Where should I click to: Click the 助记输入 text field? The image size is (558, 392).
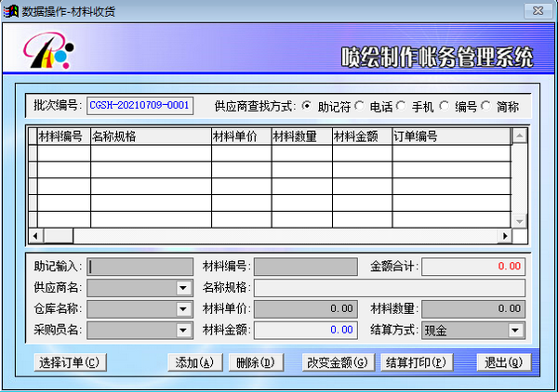click(x=139, y=267)
